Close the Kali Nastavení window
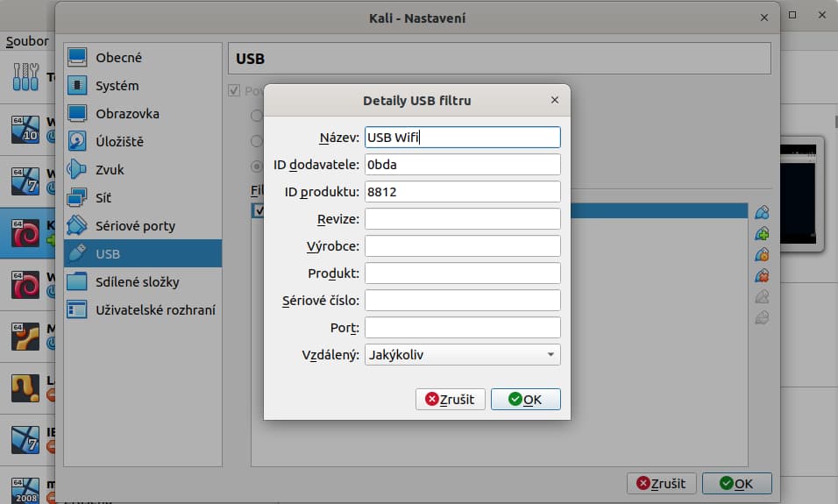The image size is (838, 504). coord(764,18)
